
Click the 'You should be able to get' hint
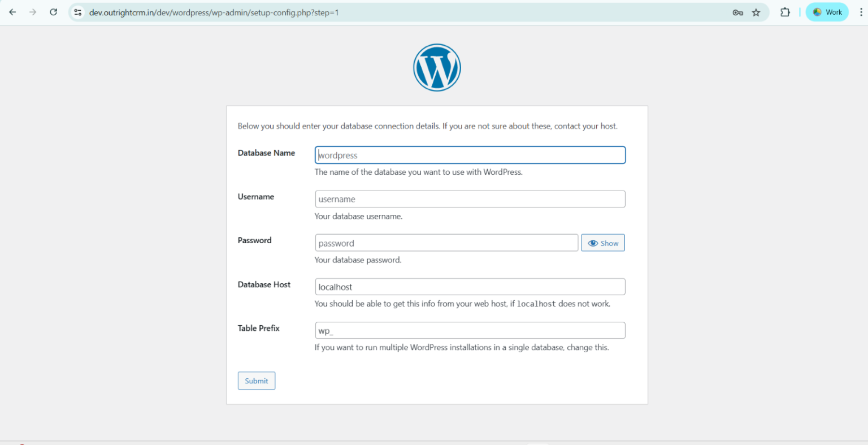click(x=463, y=304)
